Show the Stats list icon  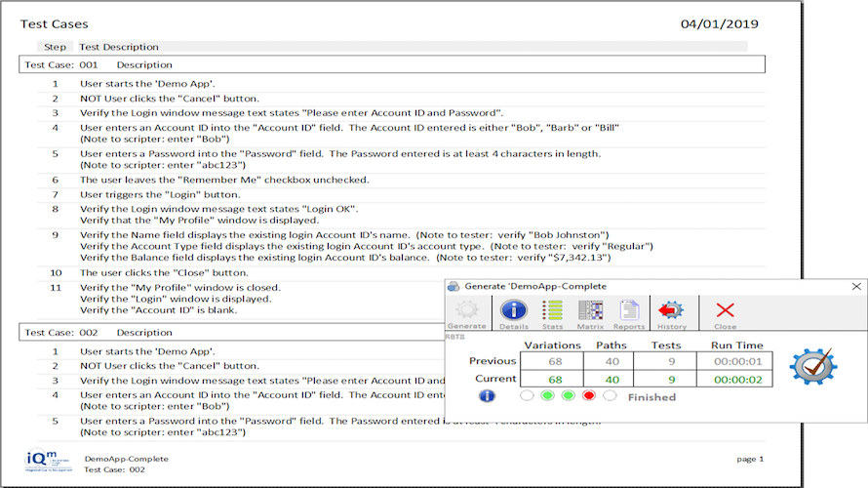pos(552,310)
